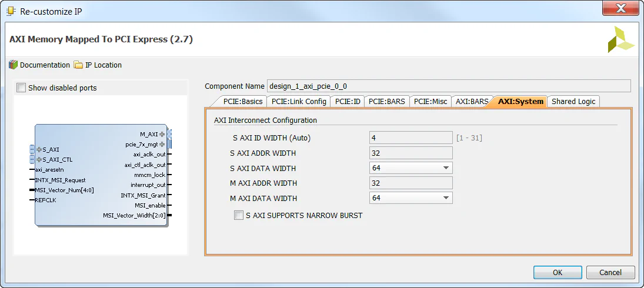The width and height of the screenshot is (644, 288).
Task: Select the AXI:System tab
Action: pos(520,101)
